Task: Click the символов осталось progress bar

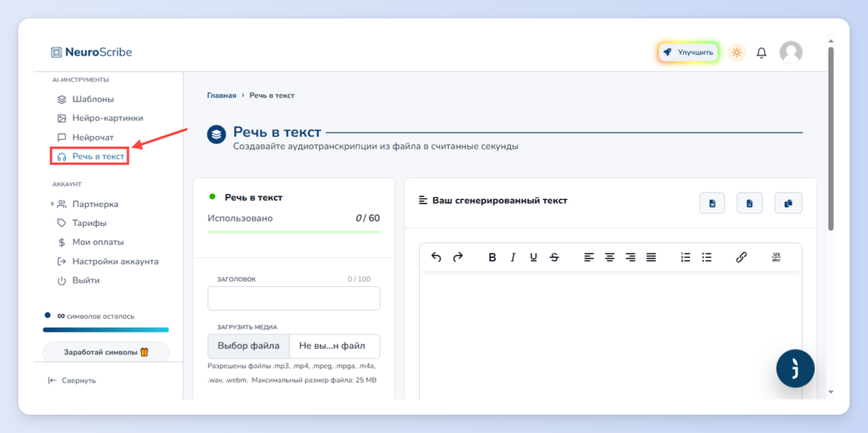Action: tap(106, 329)
